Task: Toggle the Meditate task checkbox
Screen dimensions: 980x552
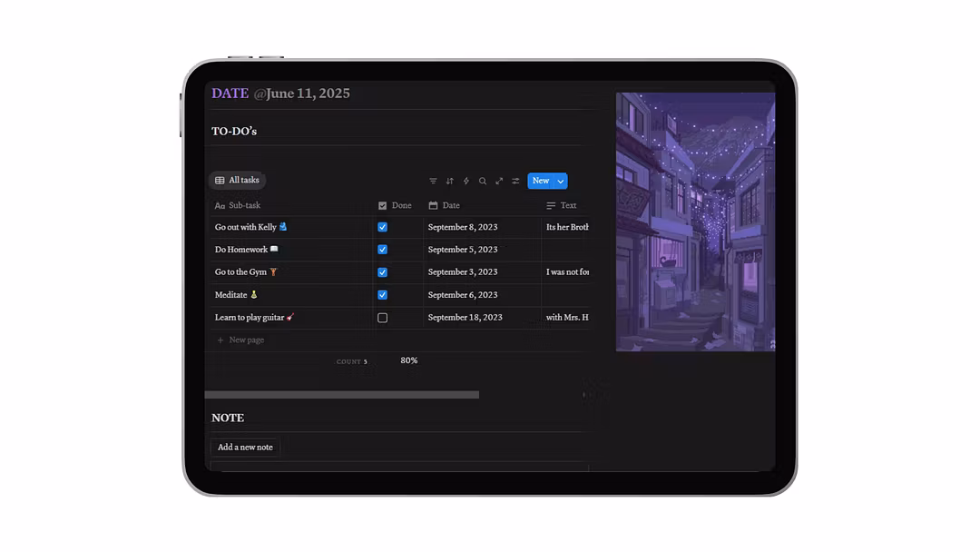Action: coord(382,295)
